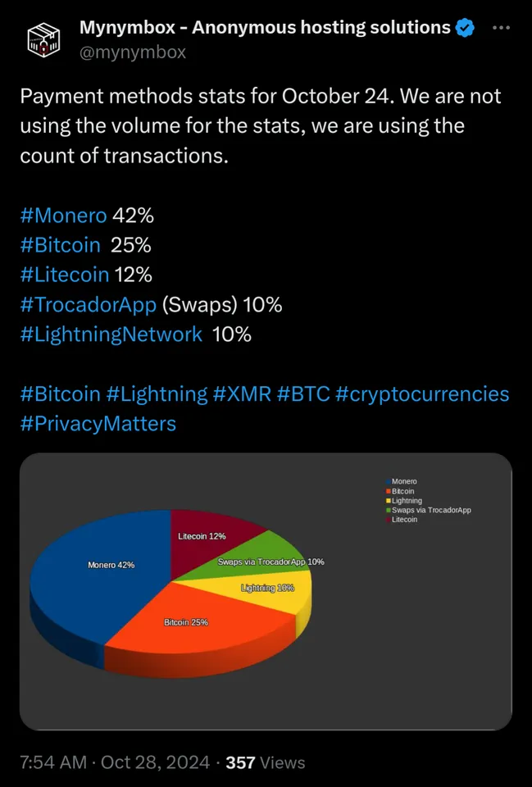Click the #cryptocurrencies hashtag
This screenshot has height=787, width=532.
pyautogui.click(x=422, y=393)
